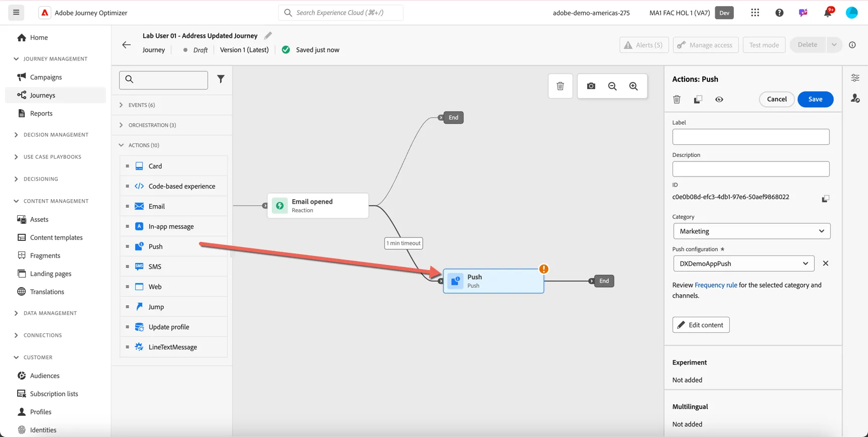Screen dimensions: 868x437
Task: Click the user profile avatar
Action: tap(852, 13)
